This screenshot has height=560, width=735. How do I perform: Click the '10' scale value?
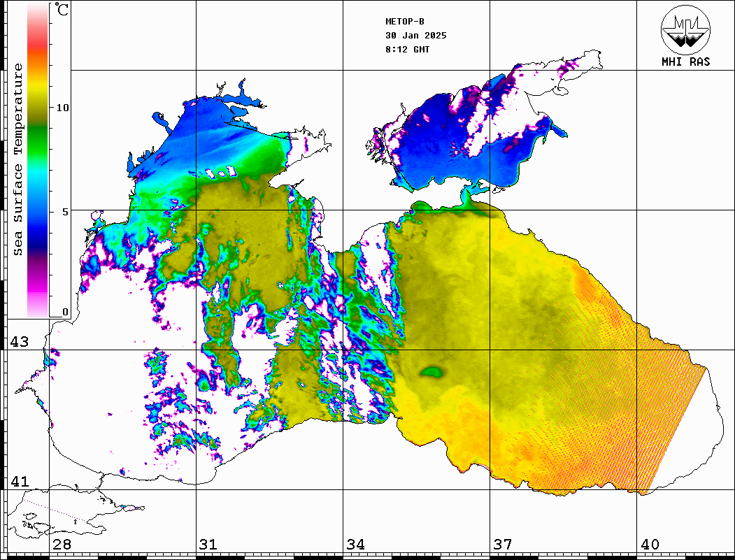pyautogui.click(x=62, y=108)
